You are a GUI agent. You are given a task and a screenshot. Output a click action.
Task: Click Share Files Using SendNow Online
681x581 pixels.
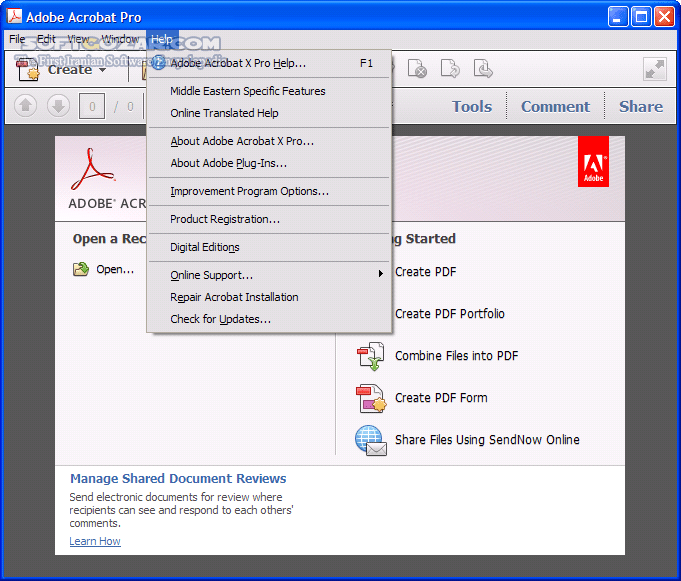coord(487,440)
